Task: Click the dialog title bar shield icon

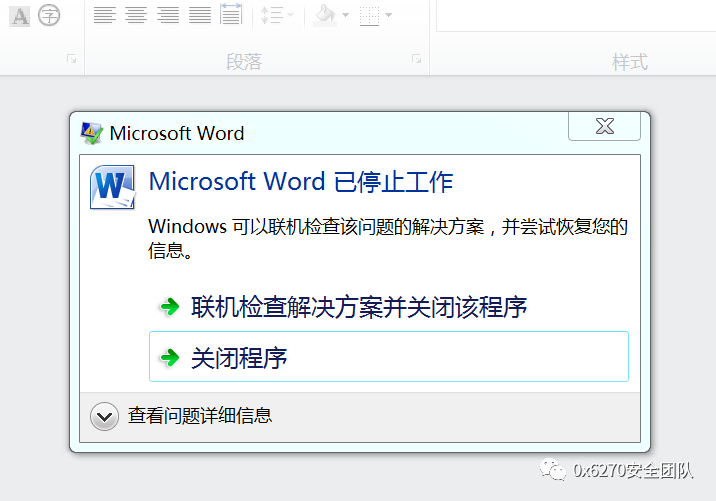Action: [91, 133]
